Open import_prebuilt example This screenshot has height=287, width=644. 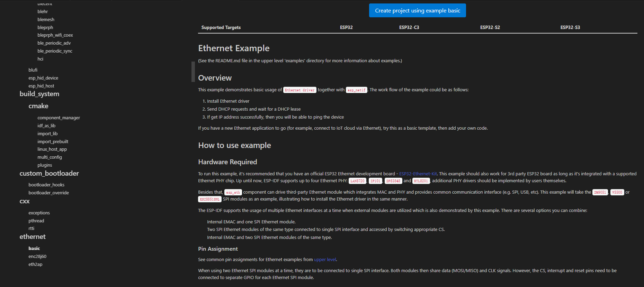pos(53,142)
